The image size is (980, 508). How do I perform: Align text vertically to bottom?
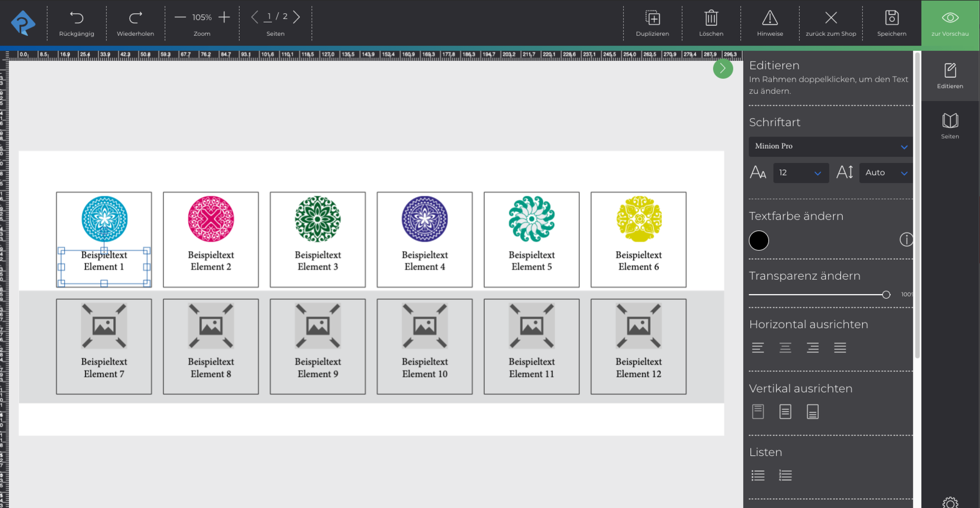pos(813,411)
